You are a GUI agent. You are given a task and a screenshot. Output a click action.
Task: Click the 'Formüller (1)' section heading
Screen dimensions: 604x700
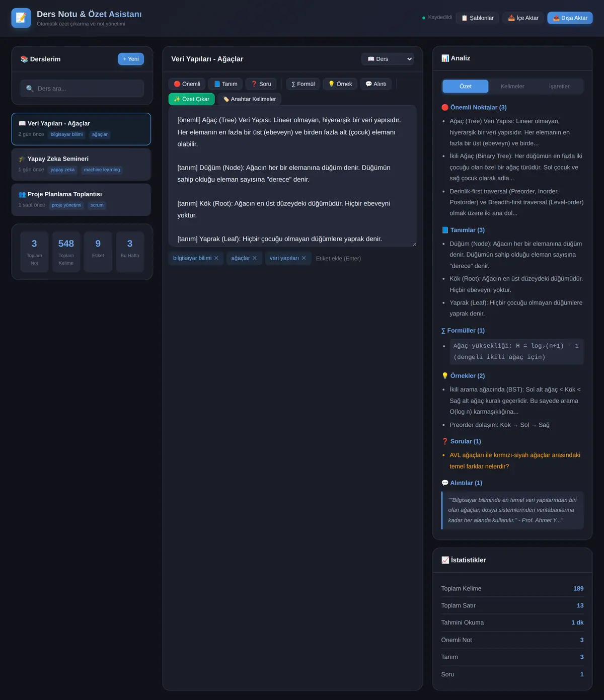tap(463, 331)
